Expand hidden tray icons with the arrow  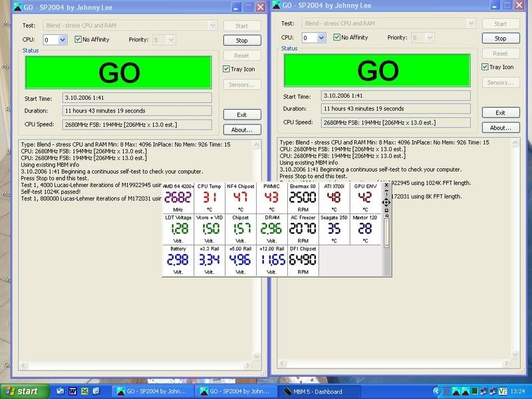pyautogui.click(x=437, y=391)
